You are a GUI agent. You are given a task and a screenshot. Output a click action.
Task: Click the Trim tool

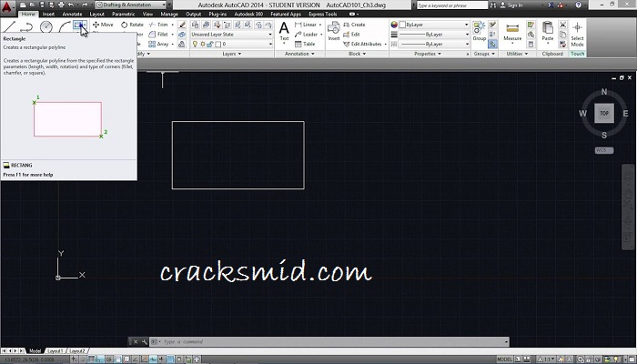[158, 25]
